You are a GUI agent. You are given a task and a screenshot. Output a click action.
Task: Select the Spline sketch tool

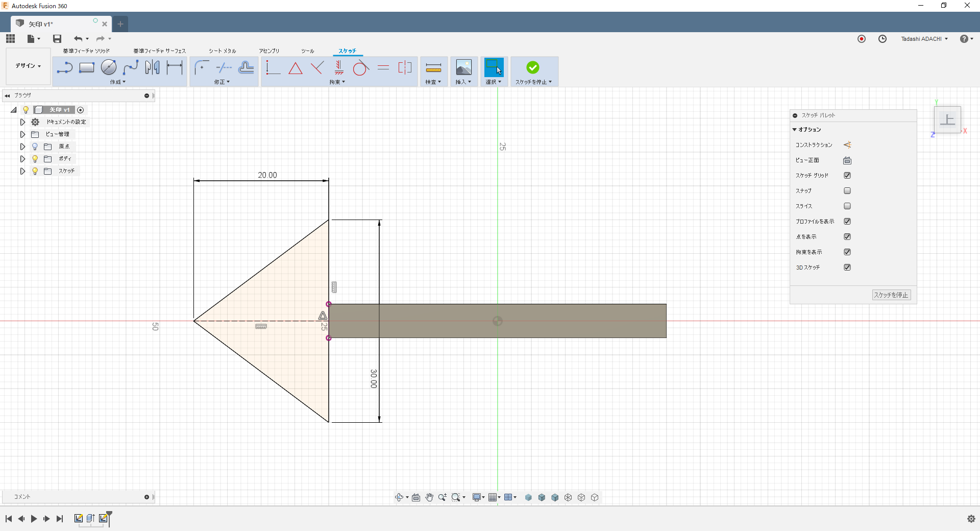click(x=131, y=67)
